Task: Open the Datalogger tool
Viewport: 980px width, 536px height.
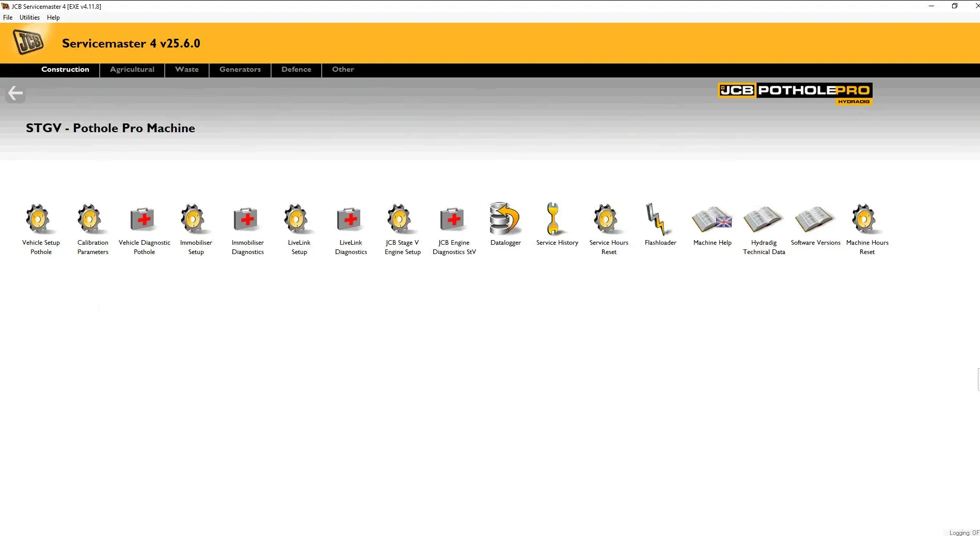Action: tap(505, 225)
